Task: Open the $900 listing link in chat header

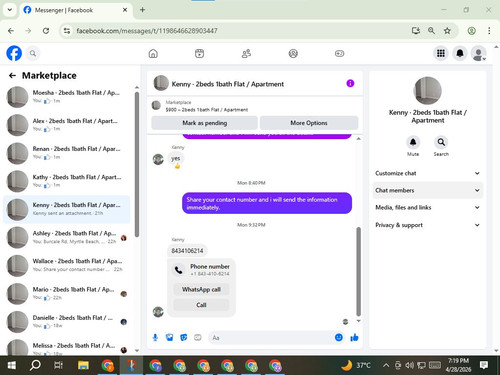Action: coord(207,110)
